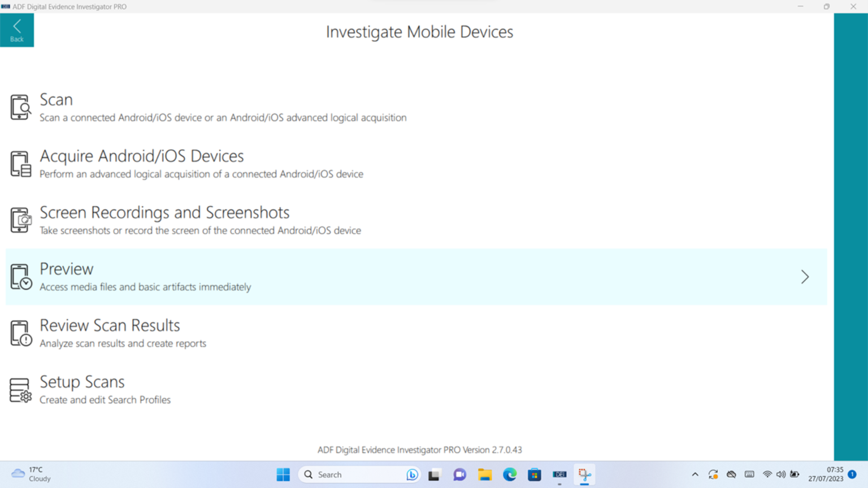Select the Scan phone-with-magnifier icon
Viewport: 868px width, 488px height.
click(20, 107)
